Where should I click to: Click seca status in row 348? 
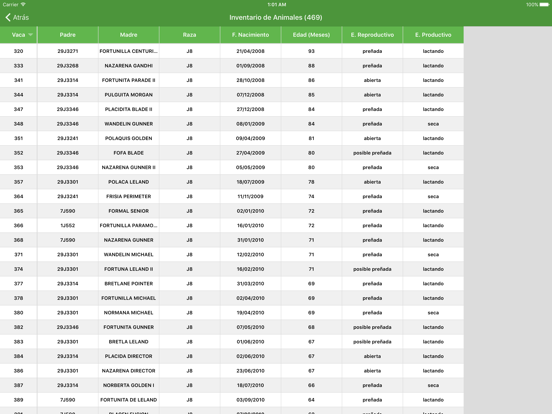433,124
